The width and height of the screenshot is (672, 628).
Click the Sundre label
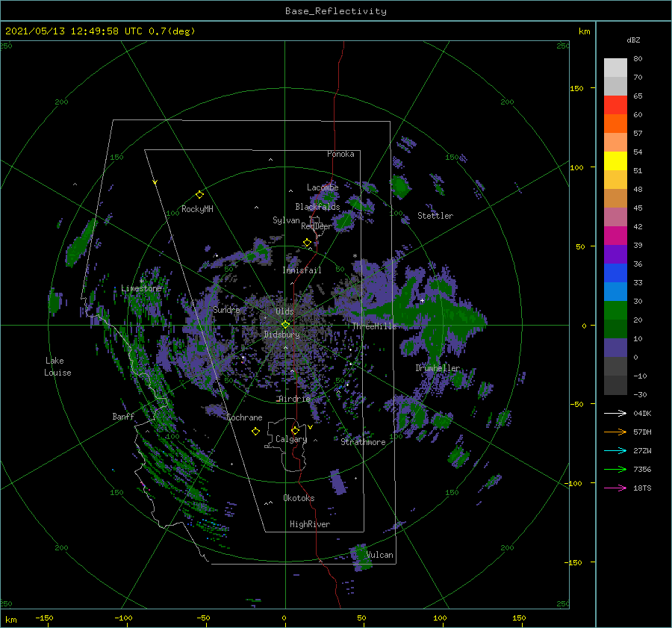[226, 309]
